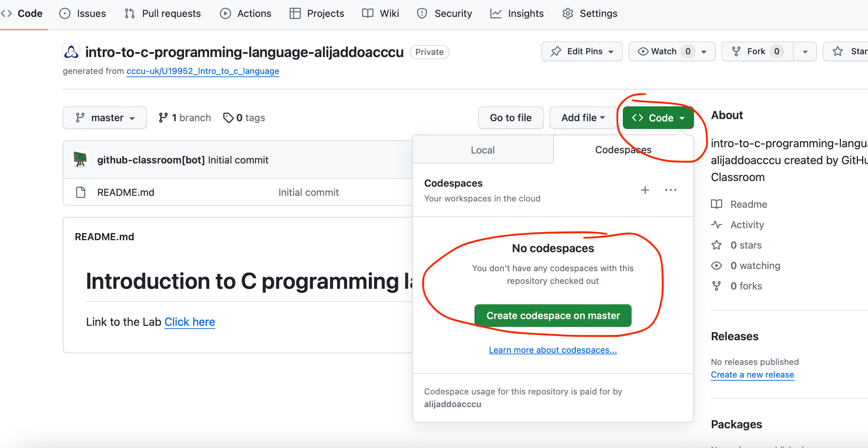This screenshot has height=448, width=868.
Task: Open the Add file dropdown
Action: 583,118
